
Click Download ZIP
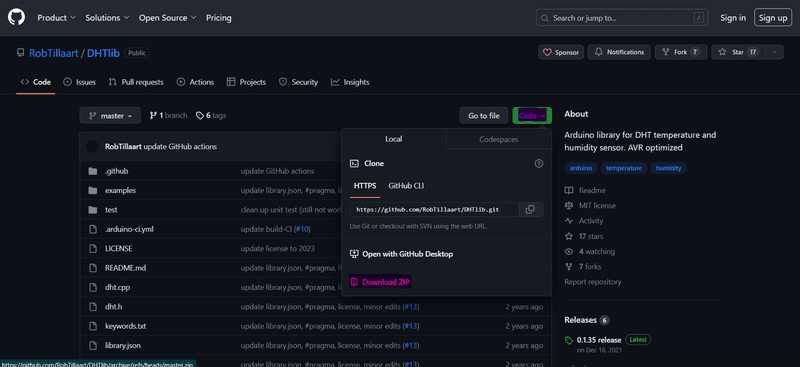pyautogui.click(x=380, y=282)
